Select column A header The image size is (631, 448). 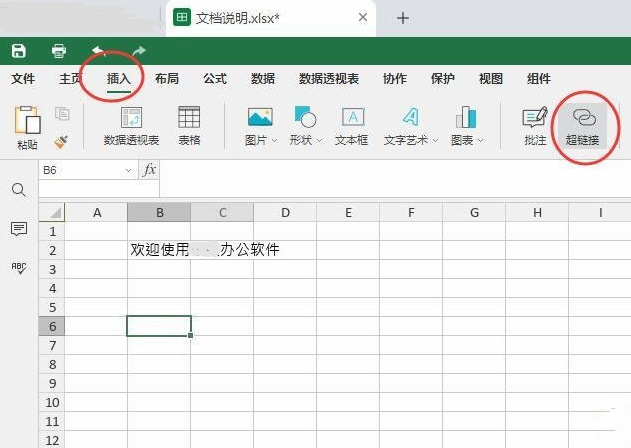point(96,212)
